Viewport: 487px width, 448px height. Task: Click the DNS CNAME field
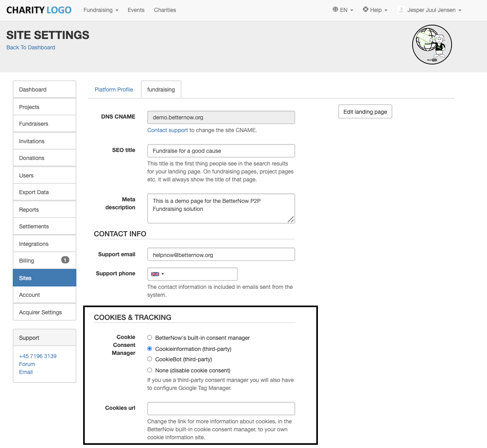(x=221, y=117)
